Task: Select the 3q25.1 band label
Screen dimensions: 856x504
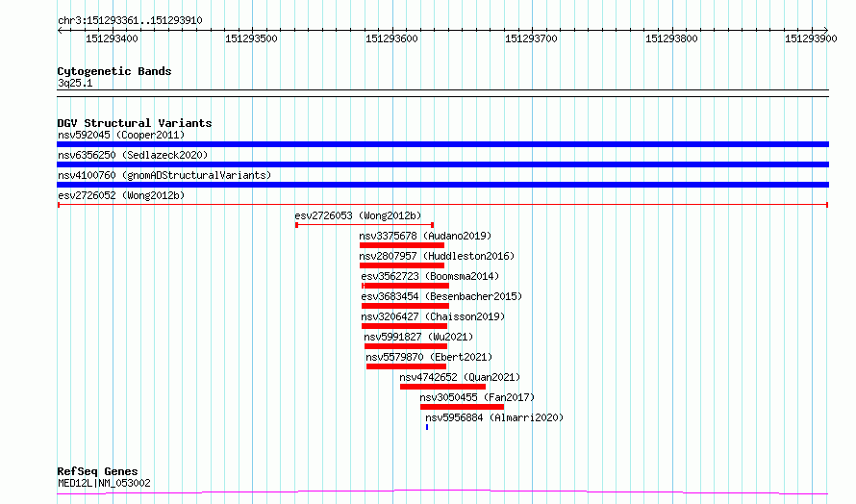Action: tap(75, 83)
